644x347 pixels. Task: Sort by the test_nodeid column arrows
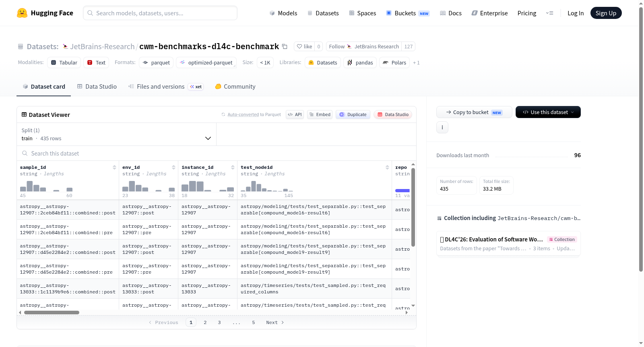[x=387, y=167]
